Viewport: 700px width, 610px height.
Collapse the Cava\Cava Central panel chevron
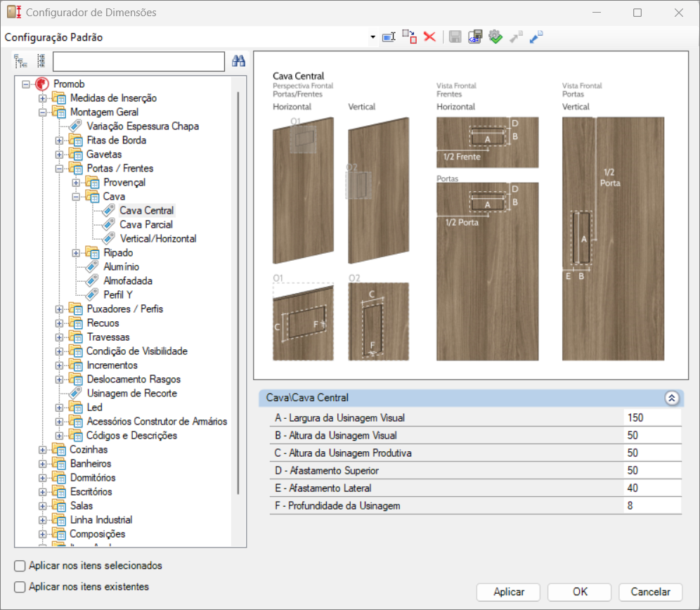click(671, 398)
